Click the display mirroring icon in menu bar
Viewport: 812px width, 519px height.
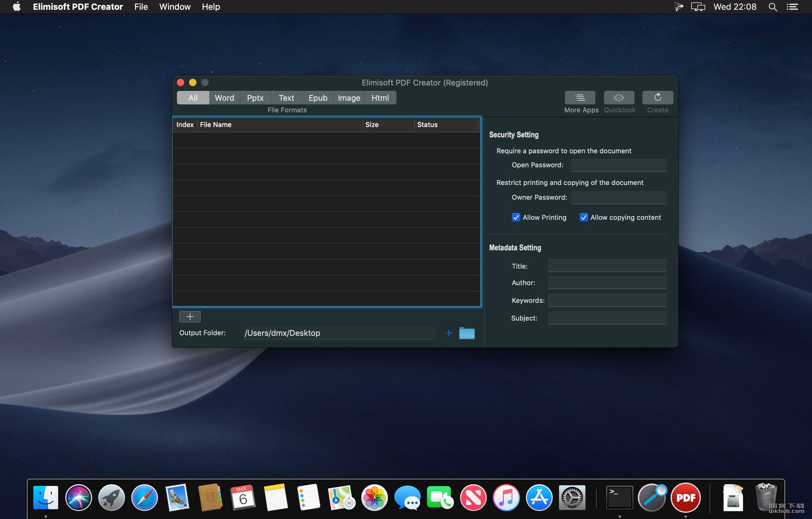click(698, 7)
